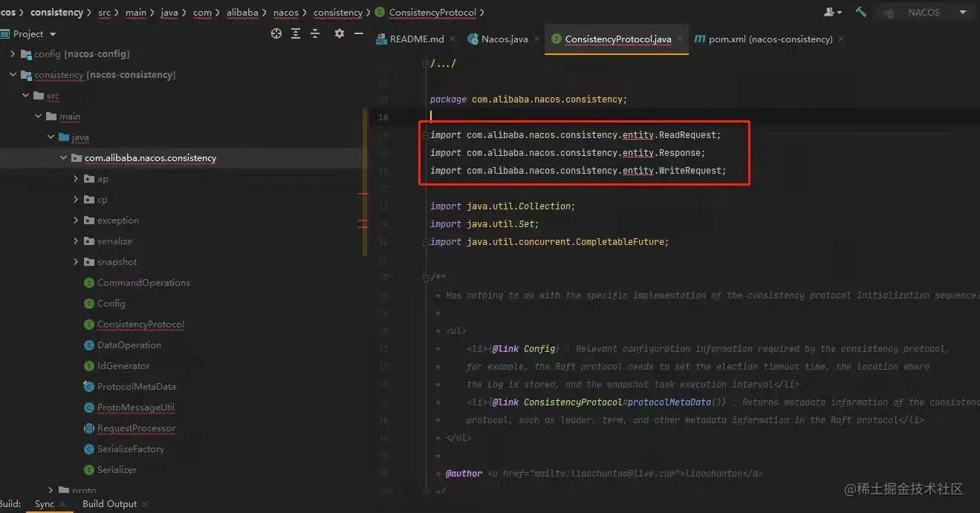
Task: Close the README.md tab
Action: click(454, 39)
